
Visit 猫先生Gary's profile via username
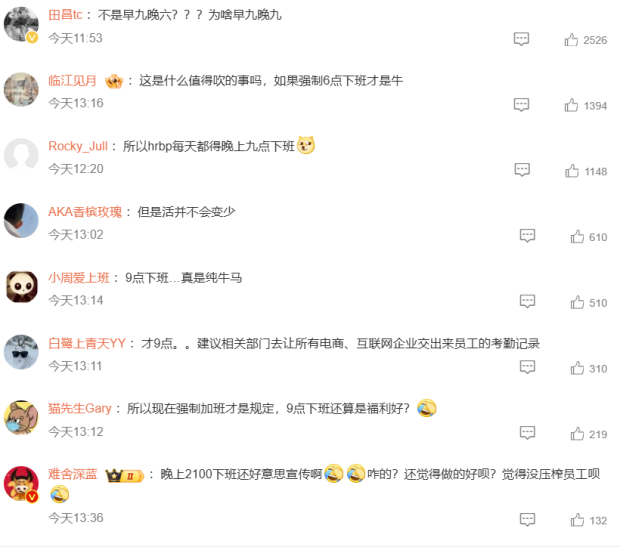80,408
